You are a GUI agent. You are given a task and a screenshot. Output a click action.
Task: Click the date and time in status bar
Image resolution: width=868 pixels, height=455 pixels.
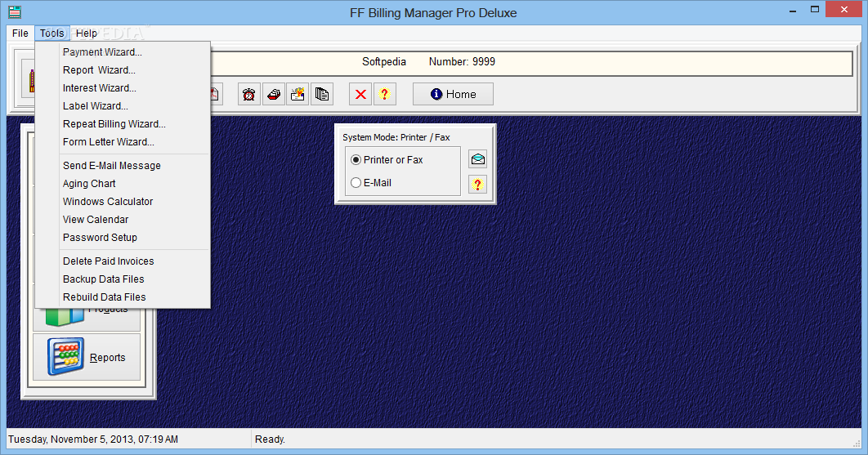click(93, 439)
